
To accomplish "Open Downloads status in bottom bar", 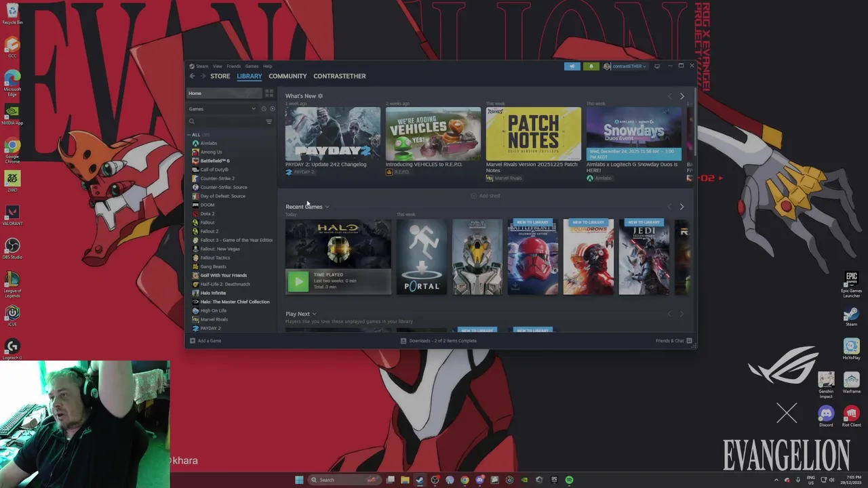I will [438, 341].
